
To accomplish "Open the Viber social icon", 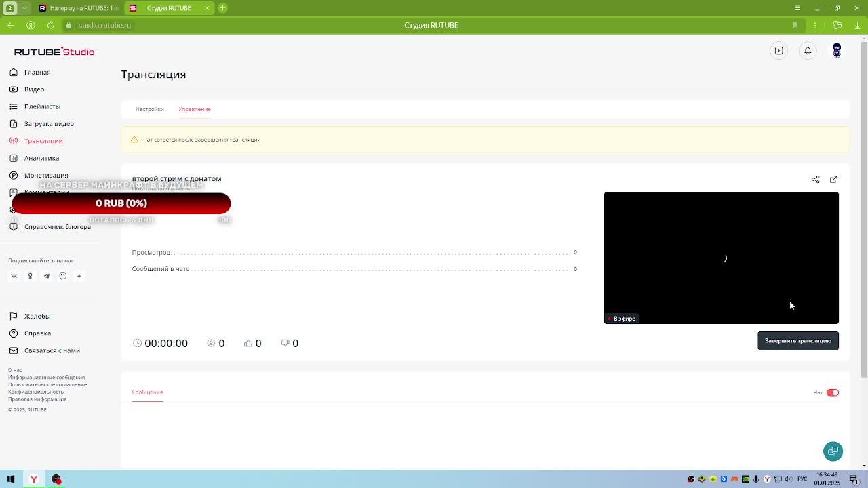I will coord(62,276).
